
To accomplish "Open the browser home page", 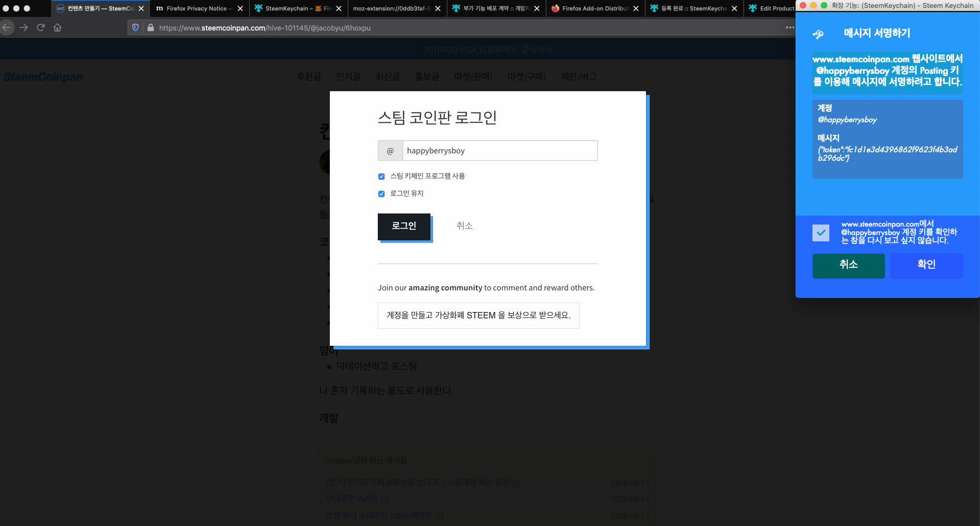I will [x=57, y=27].
